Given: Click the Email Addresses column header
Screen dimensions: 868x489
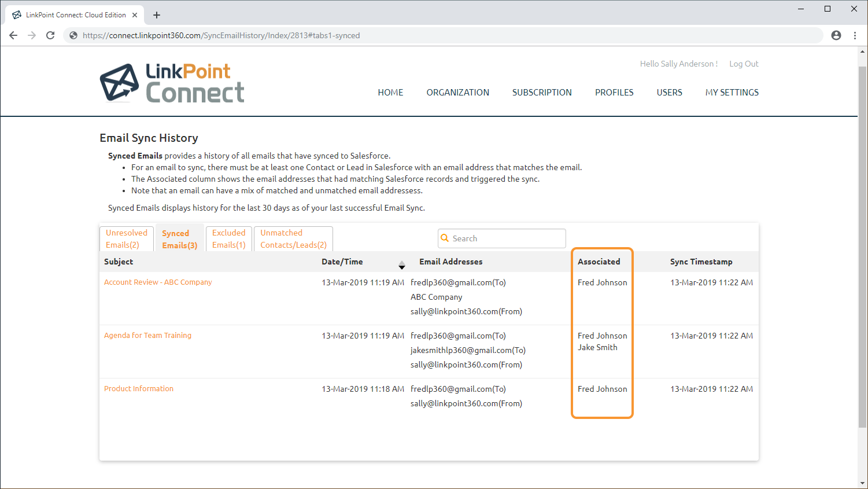Looking at the screenshot, I should tap(451, 262).
